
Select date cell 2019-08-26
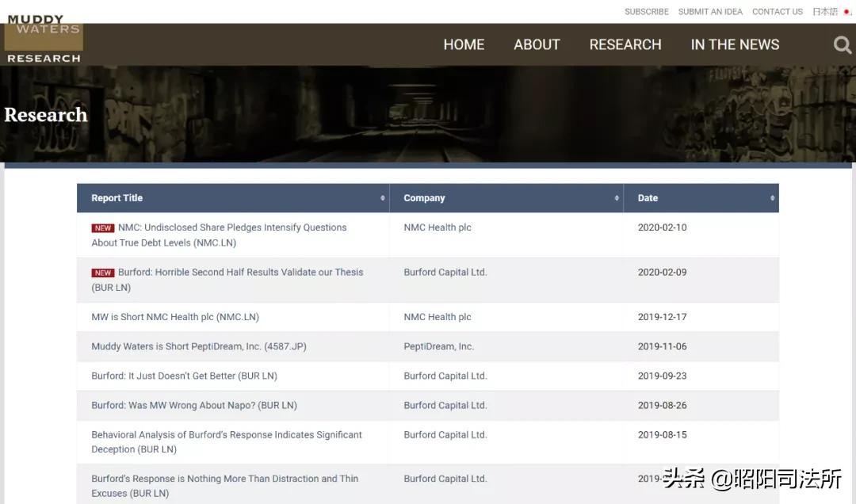coord(662,405)
